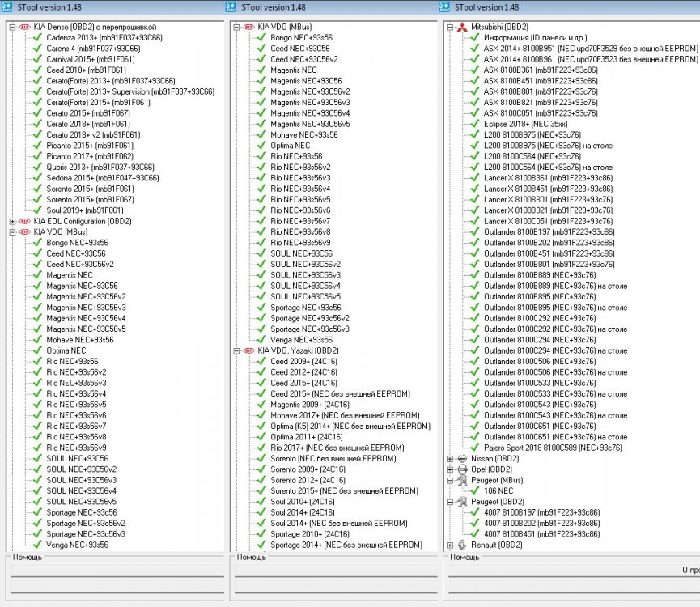Click the Opel brand logo
The height and width of the screenshot is (607, 700).
click(462, 469)
